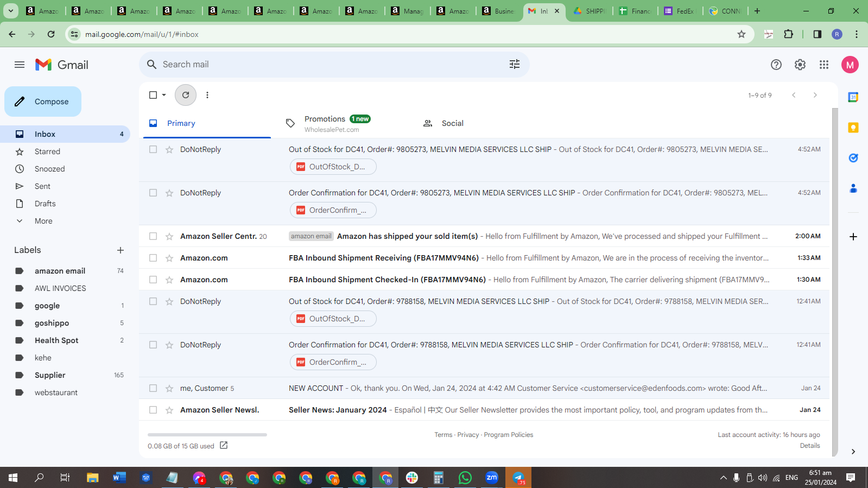Open storage management external link icon
The image size is (868, 488).
pos(224,446)
